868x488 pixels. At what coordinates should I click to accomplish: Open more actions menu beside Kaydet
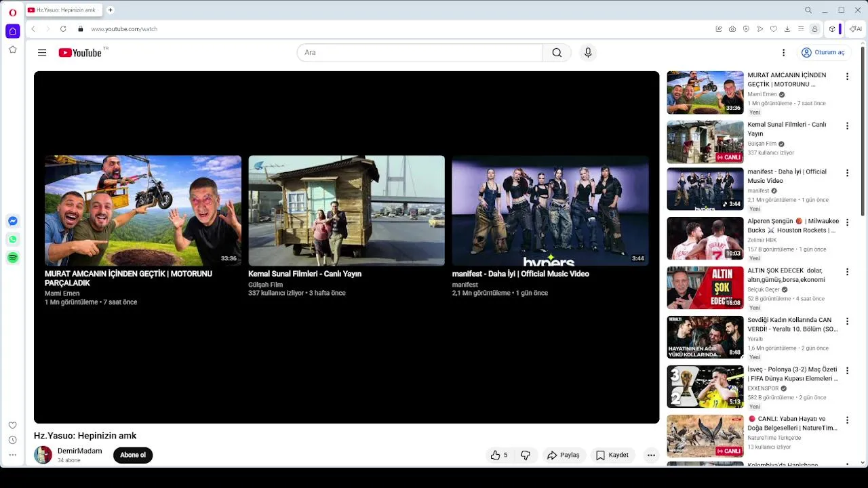point(651,455)
